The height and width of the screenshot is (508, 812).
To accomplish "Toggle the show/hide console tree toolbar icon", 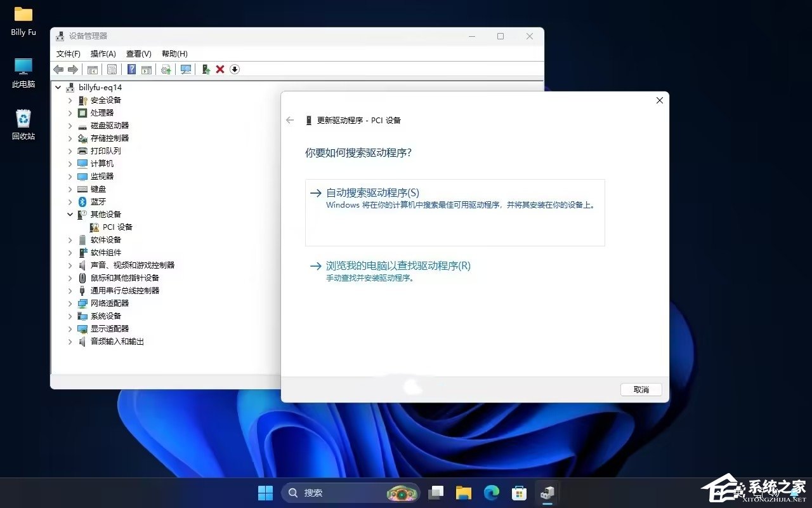I will tap(93, 69).
